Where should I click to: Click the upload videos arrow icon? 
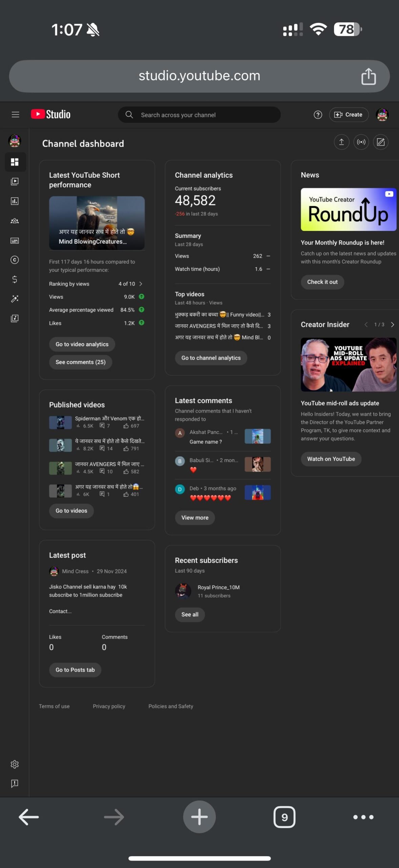pos(341,142)
